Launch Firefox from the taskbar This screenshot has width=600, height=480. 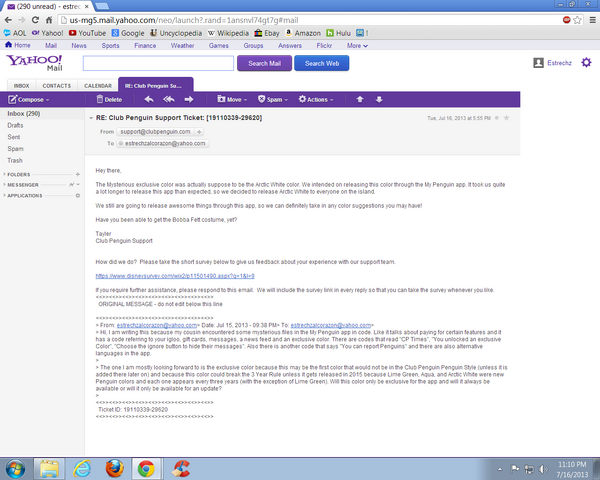tap(114, 469)
